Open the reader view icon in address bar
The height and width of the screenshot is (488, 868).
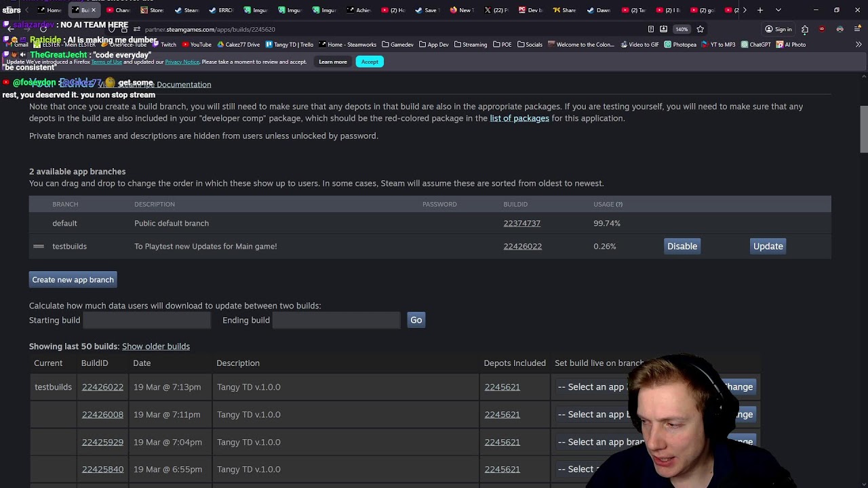[651, 29]
